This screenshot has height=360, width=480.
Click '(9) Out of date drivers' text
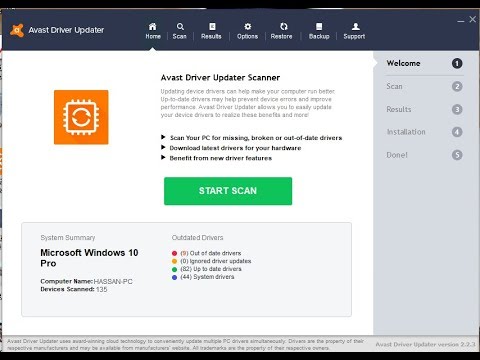click(x=211, y=253)
